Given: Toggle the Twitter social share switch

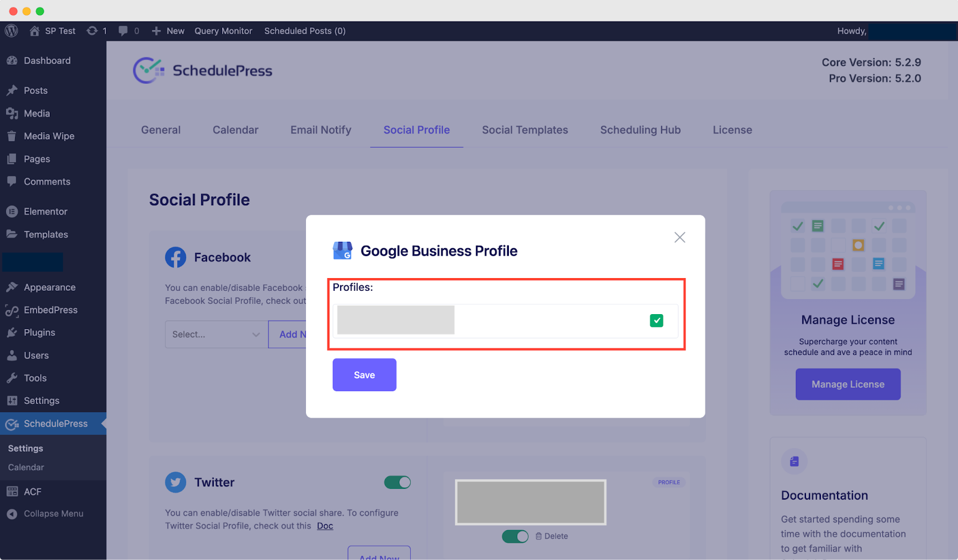Looking at the screenshot, I should [x=398, y=482].
